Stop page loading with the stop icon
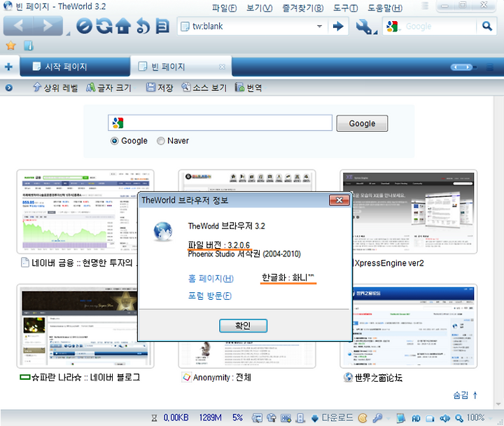This screenshot has width=504, height=426. tap(84, 26)
